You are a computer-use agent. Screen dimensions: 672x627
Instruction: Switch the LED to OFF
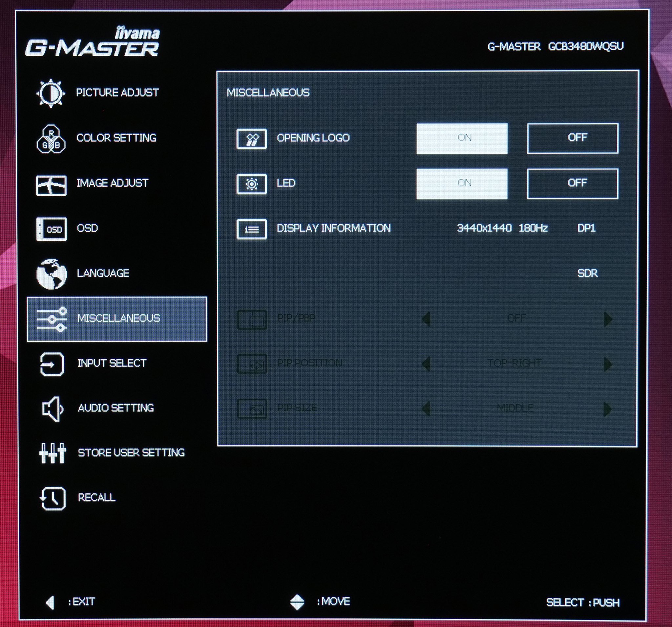click(572, 184)
